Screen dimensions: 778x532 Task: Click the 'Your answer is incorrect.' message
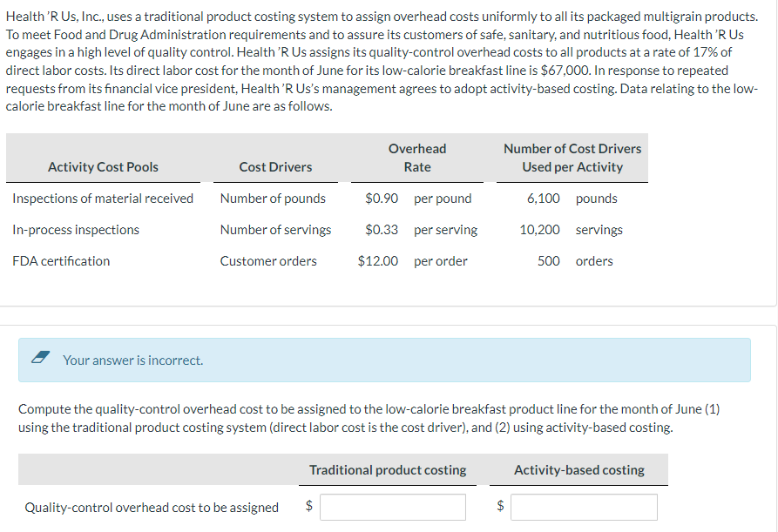pos(133,360)
